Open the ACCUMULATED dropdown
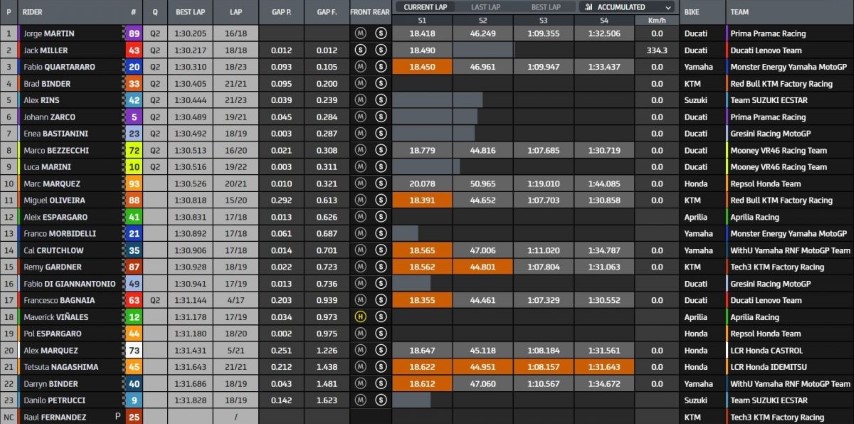The height and width of the screenshot is (424, 854). click(x=626, y=7)
